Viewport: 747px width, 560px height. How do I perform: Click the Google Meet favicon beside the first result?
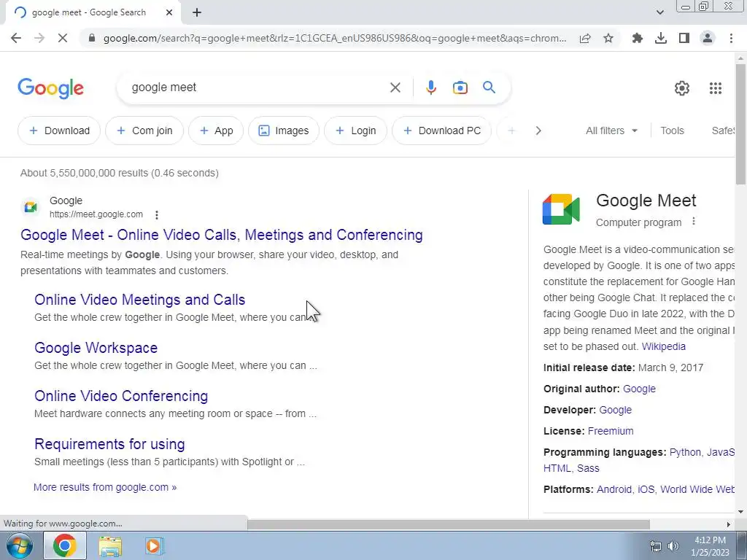pyautogui.click(x=31, y=207)
